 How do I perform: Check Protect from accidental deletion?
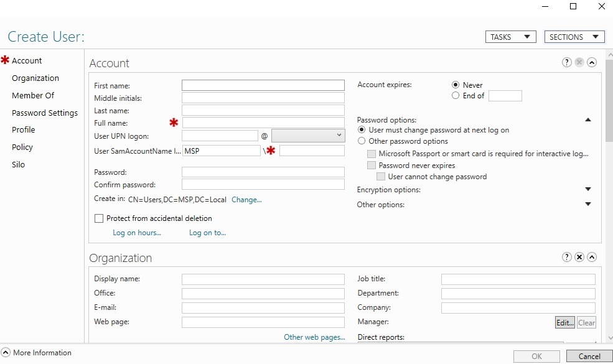pos(98,218)
